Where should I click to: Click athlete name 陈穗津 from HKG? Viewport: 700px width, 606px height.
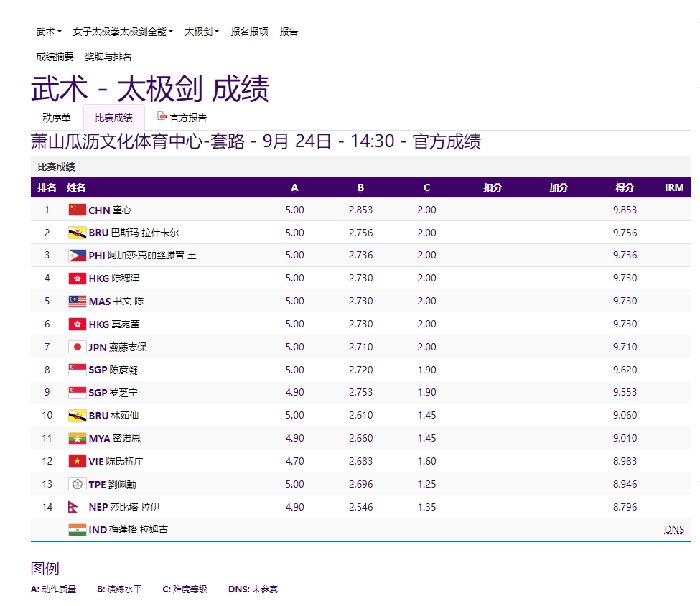pyautogui.click(x=126, y=279)
